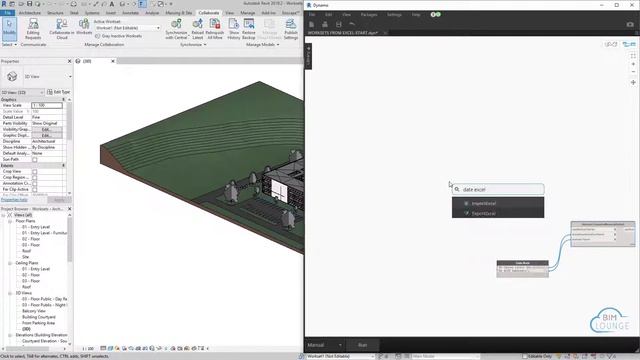640x360 pixels.
Task: Open the Building Courtyard 3D view
Action: [x=39, y=317]
